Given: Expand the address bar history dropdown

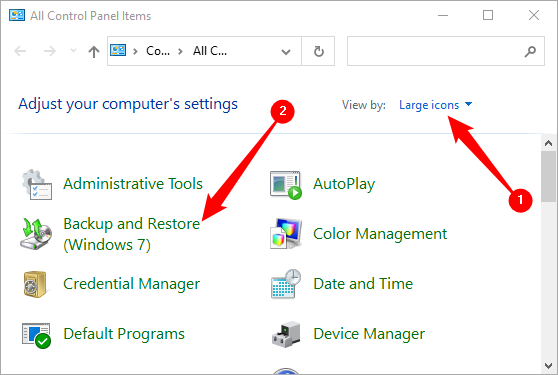Looking at the screenshot, I should tap(286, 52).
